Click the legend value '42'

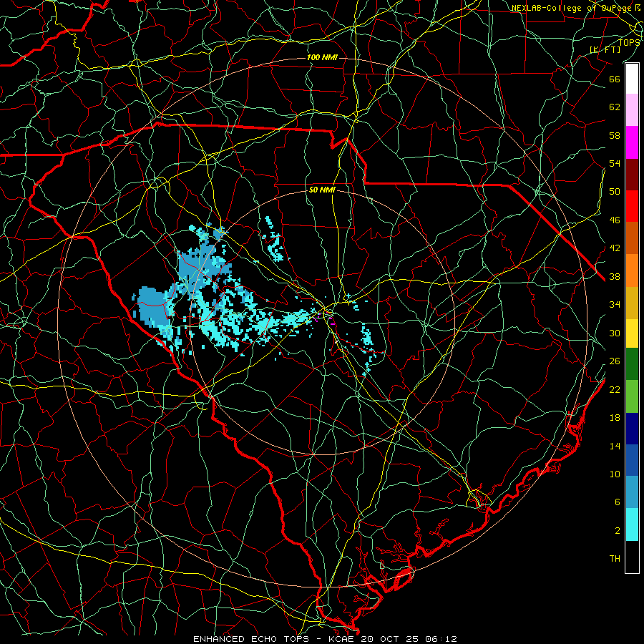615,248
